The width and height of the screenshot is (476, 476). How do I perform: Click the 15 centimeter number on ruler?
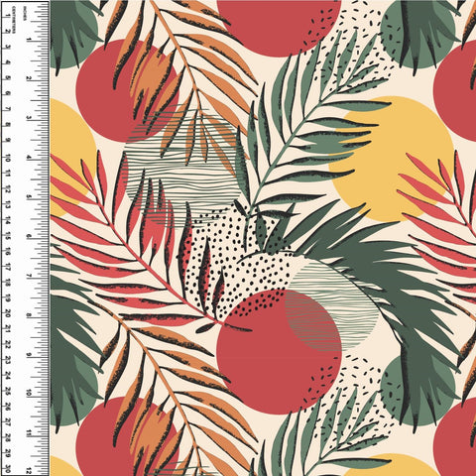tap(8, 236)
